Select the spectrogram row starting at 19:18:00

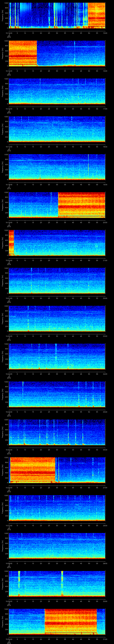pyautogui.click(x=57, y=167)
